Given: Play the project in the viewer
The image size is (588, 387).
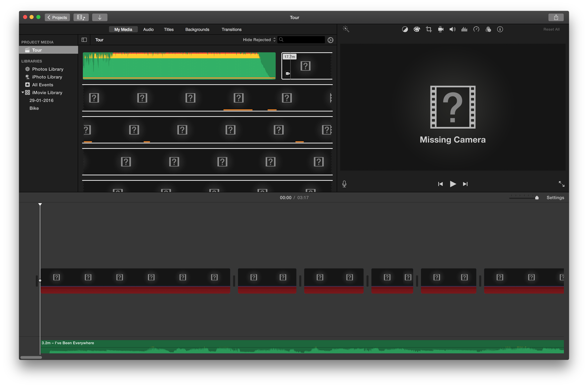Looking at the screenshot, I should point(453,184).
